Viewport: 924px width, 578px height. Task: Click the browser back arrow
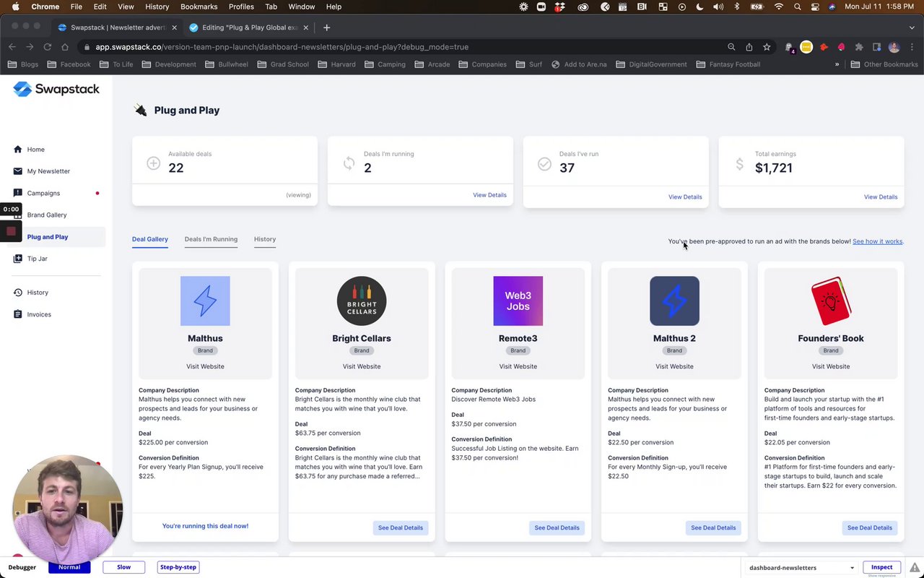12,47
